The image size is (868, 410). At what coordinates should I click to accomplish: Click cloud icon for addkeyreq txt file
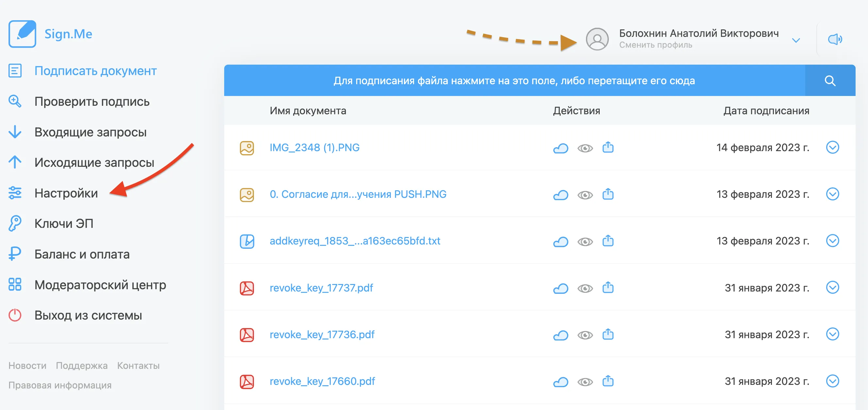coord(561,242)
